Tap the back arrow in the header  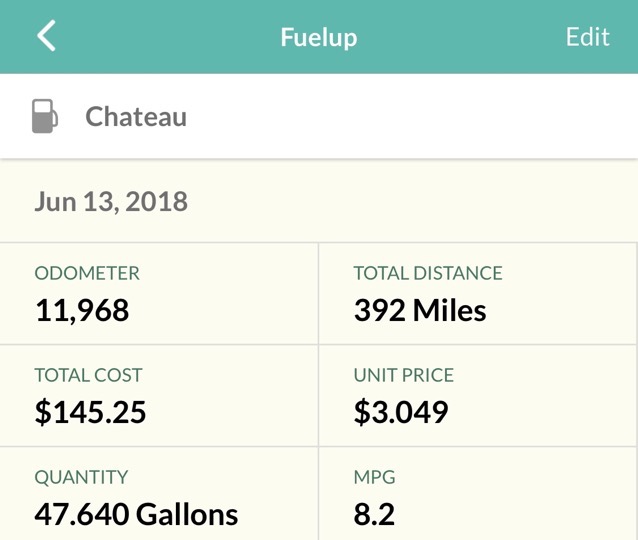46,36
